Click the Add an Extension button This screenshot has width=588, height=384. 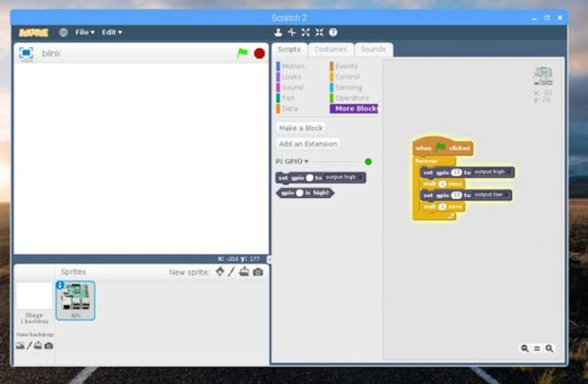click(308, 144)
